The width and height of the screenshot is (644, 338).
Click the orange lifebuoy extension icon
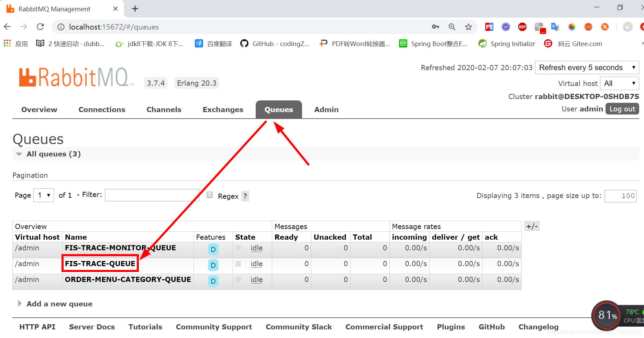pyautogui.click(x=605, y=27)
